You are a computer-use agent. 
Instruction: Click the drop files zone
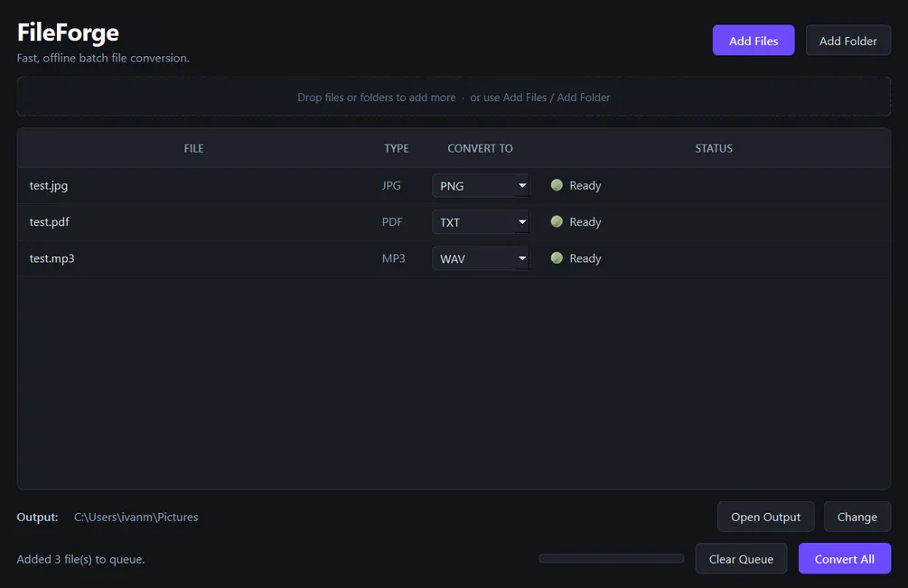[454, 98]
